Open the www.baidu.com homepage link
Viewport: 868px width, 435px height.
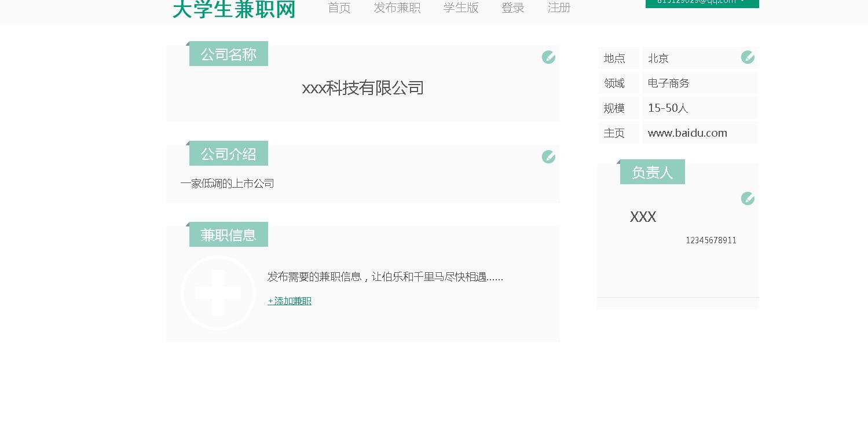[x=687, y=133]
